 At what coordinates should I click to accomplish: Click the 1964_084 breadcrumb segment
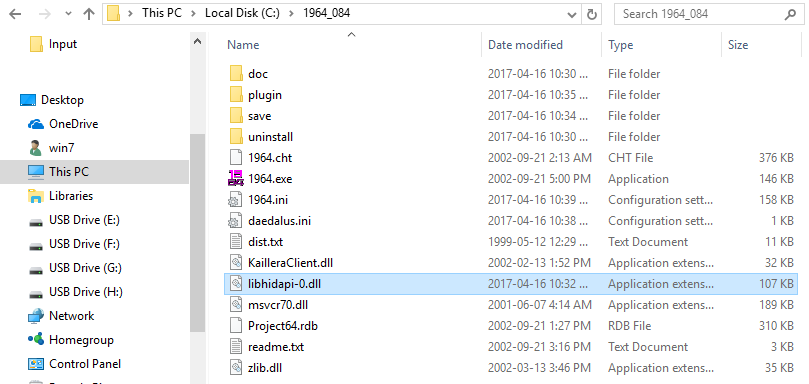point(326,13)
